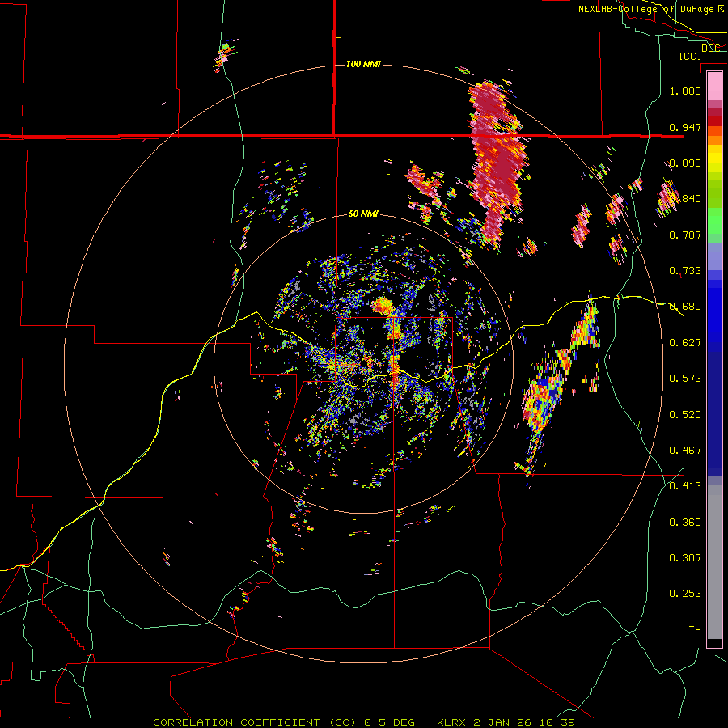Click the 0.893 legend value
This screenshot has height=728, width=728.
[685, 163]
